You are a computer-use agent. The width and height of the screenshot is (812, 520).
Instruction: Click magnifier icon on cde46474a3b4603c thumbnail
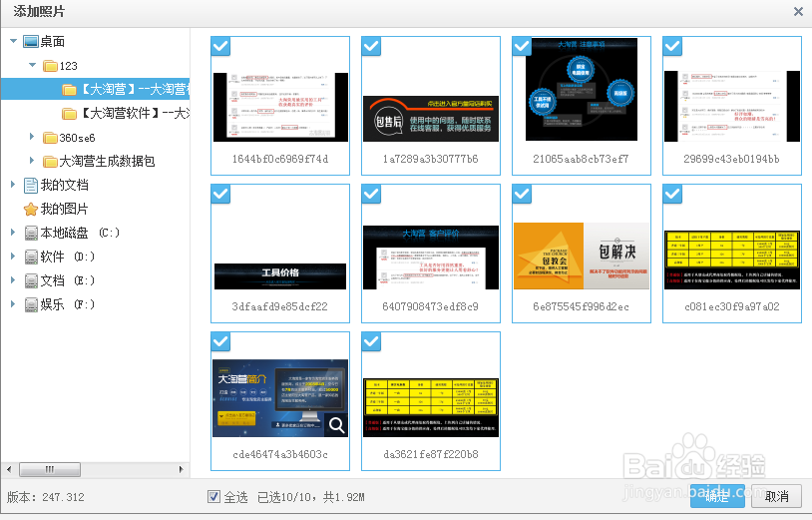(336, 425)
